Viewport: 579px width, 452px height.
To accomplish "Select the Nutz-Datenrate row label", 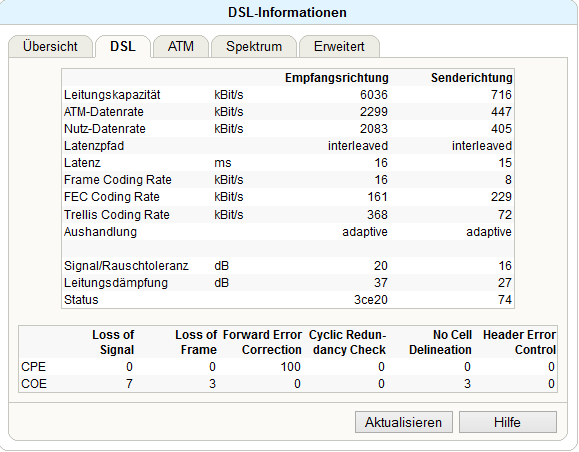I will (105, 129).
